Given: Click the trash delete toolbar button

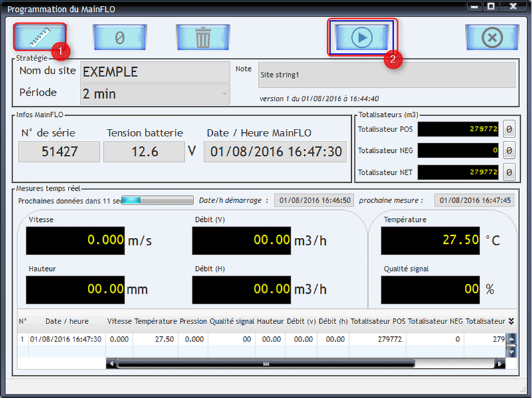Looking at the screenshot, I should coord(203,37).
